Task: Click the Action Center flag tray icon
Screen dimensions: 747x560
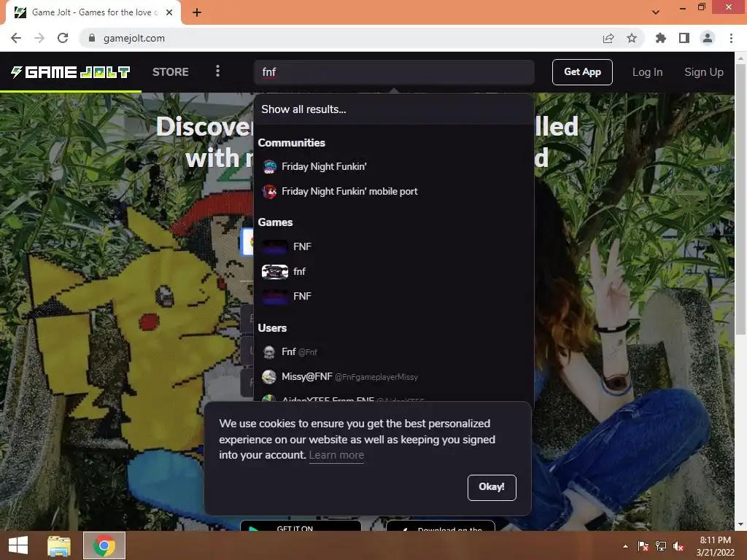Action: 643,546
